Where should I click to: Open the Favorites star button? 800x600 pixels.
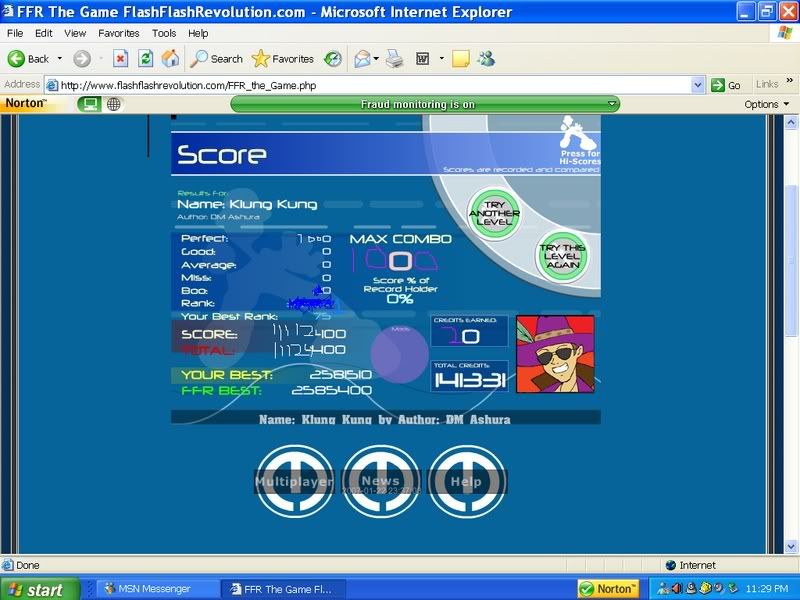click(x=283, y=59)
